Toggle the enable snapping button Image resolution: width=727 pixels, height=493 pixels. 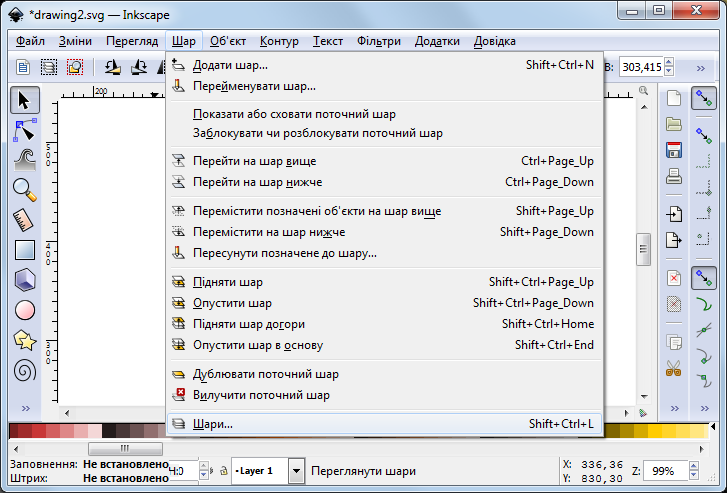click(x=706, y=98)
